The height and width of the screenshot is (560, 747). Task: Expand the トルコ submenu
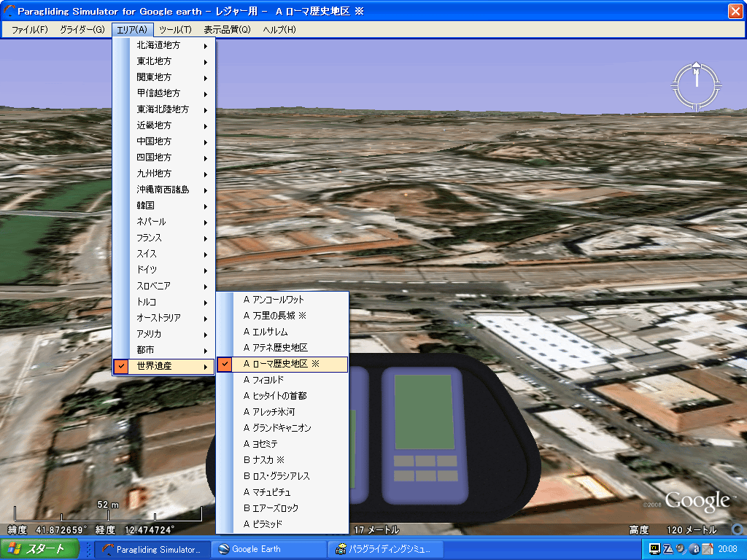pos(164,302)
